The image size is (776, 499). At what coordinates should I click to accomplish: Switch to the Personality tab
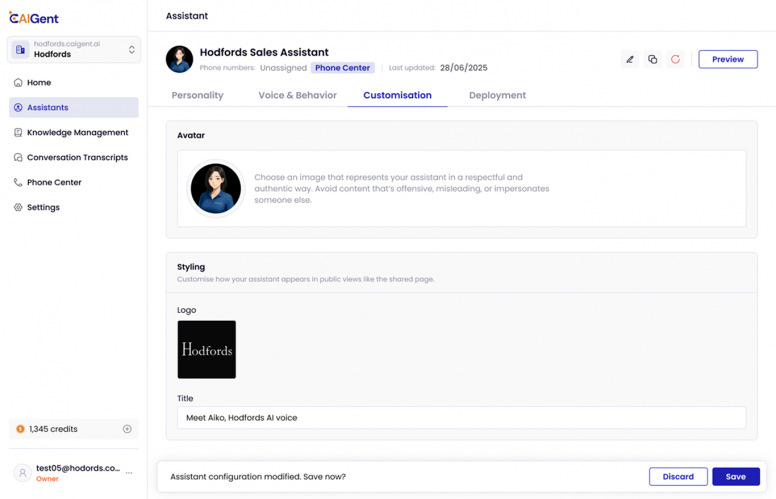[x=198, y=95]
